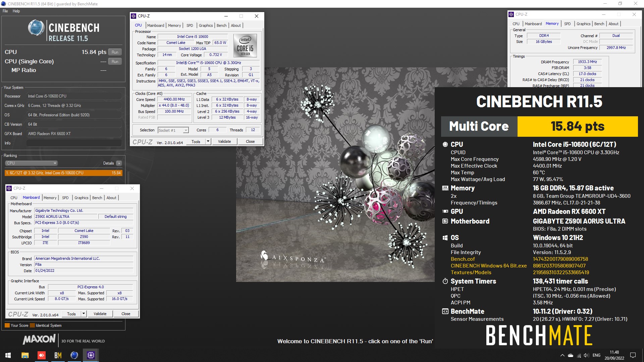Click the Z590I AORUS ULTRA model field

[66, 217]
